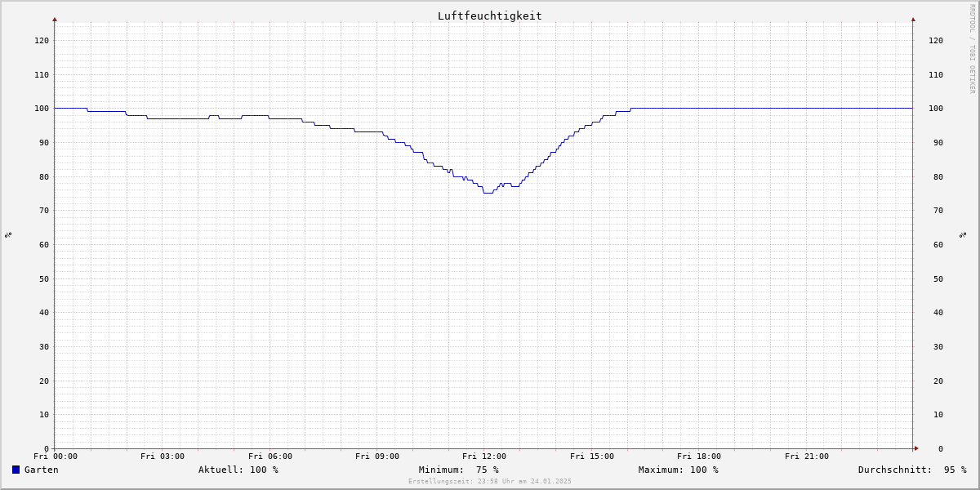Click the 'Fri 18:00' time axis label

pyautogui.click(x=699, y=457)
